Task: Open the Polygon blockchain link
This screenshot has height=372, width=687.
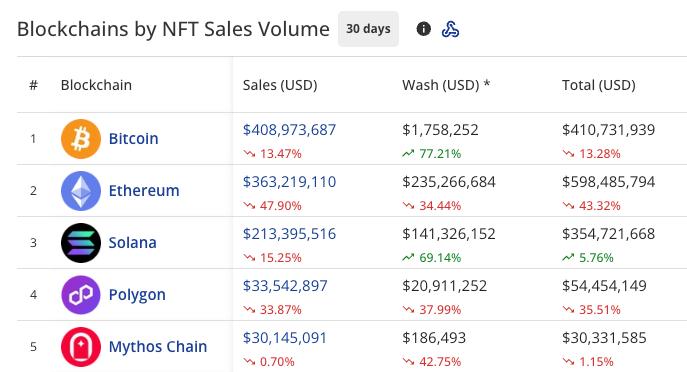Action: [x=137, y=295]
